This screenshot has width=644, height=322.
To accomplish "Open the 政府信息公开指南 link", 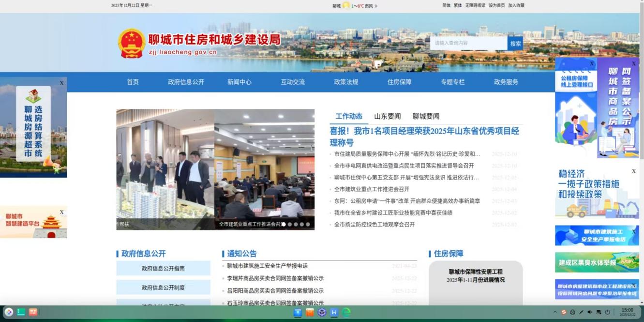I will (163, 268).
